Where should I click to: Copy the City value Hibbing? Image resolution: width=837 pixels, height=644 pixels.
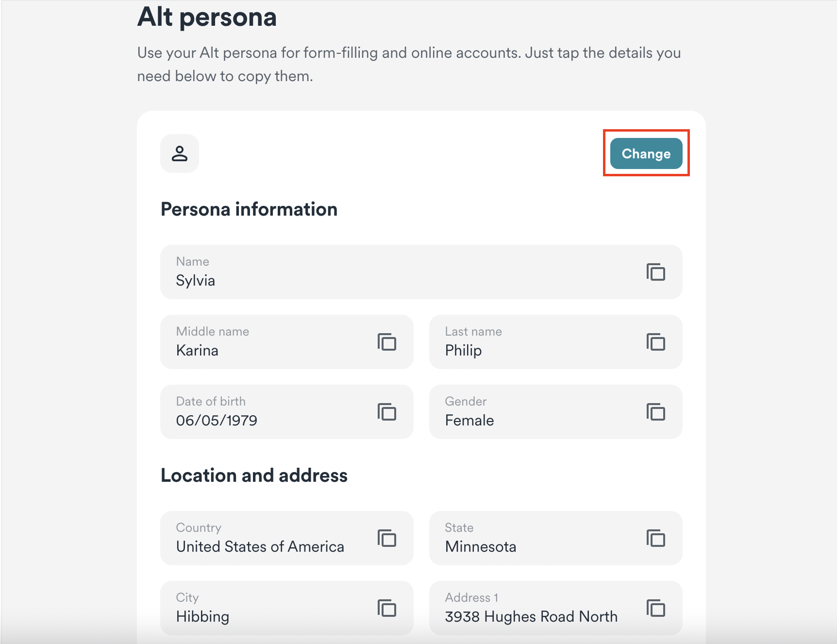(x=387, y=608)
